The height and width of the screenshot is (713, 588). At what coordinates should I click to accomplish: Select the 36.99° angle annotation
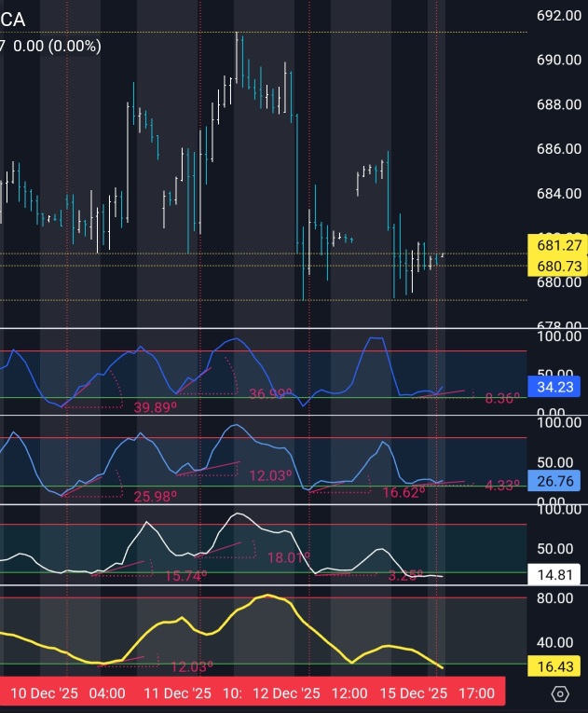[270, 394]
